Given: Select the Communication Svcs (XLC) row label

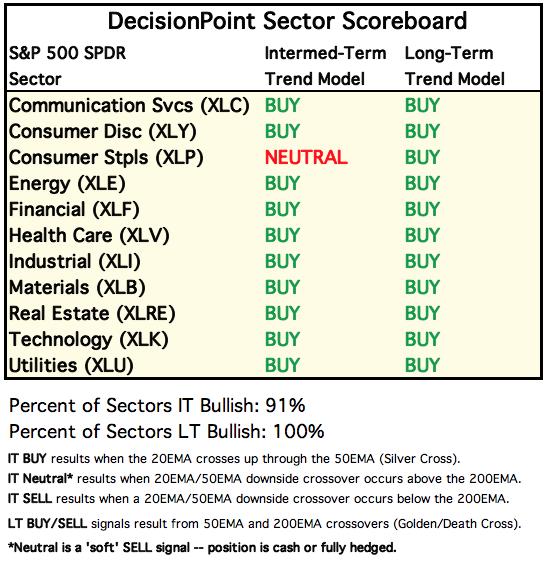Looking at the screenshot, I should click(x=129, y=106).
